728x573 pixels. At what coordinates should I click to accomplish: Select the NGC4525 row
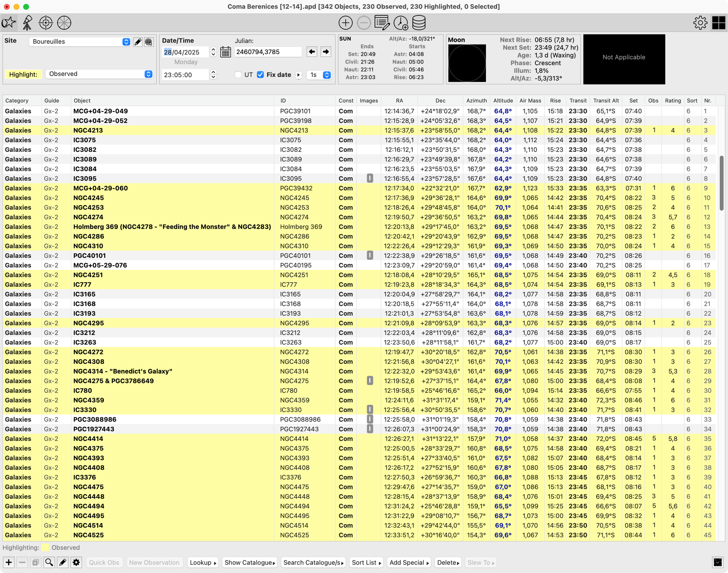click(x=359, y=535)
